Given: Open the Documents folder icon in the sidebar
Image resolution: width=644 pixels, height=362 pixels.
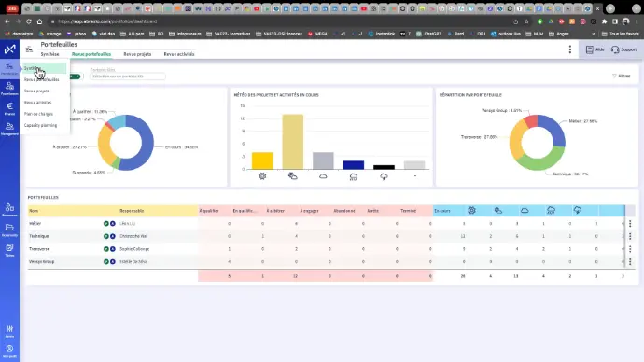Looking at the screenshot, I should (9, 230).
